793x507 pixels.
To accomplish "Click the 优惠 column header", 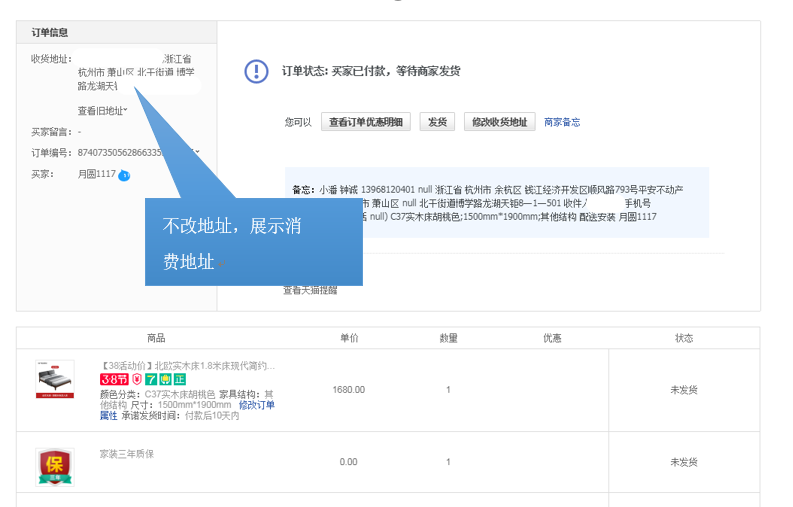I will (552, 338).
